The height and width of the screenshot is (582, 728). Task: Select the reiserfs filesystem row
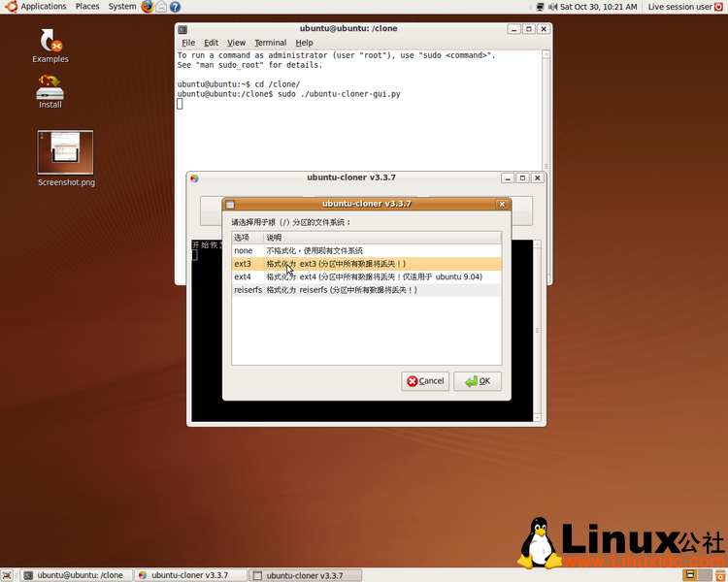366,290
